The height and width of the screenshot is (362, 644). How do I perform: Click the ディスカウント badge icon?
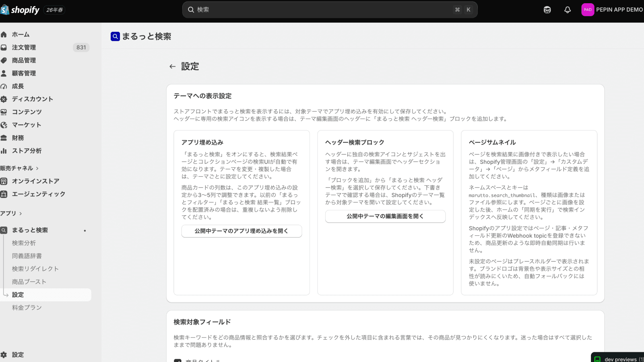(x=4, y=99)
